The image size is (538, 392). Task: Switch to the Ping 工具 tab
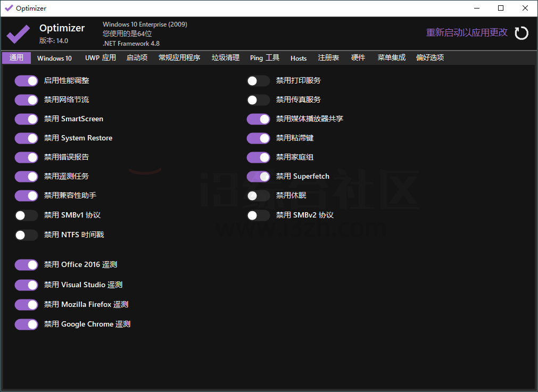(x=264, y=57)
